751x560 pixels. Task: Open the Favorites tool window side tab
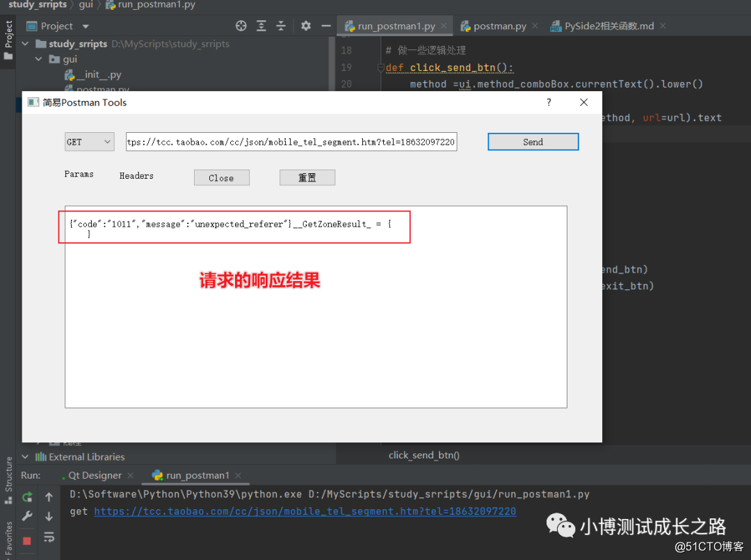[x=8, y=539]
